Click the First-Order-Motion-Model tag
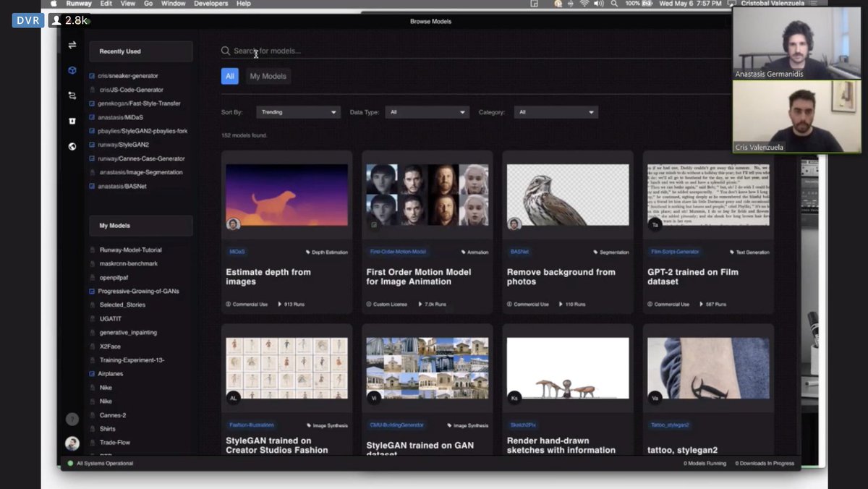868x489 pixels. point(398,252)
